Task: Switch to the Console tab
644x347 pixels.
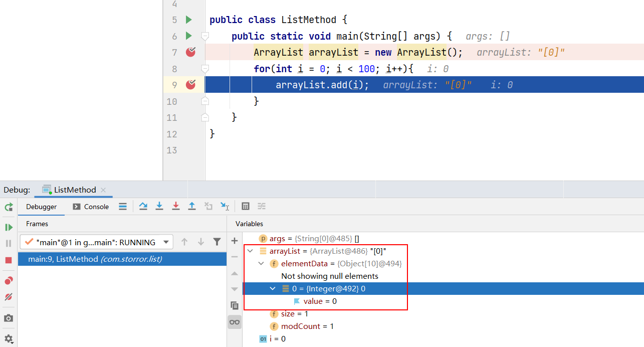Action: [91, 207]
